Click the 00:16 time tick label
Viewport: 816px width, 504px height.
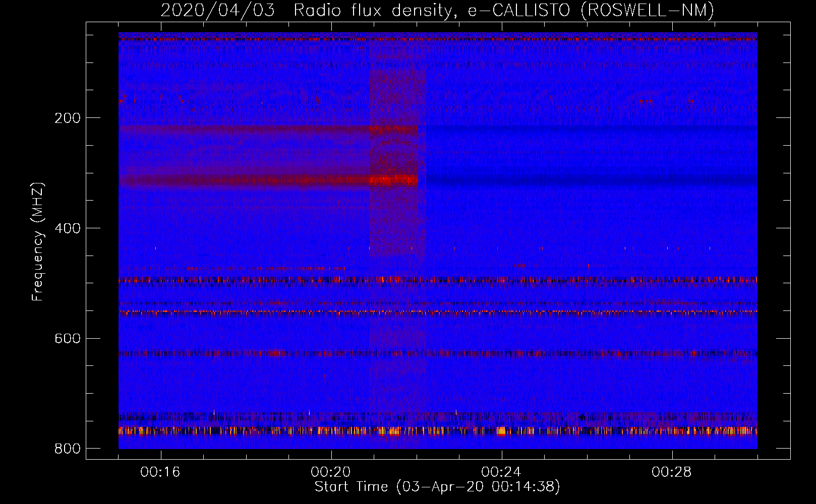pyautogui.click(x=160, y=472)
